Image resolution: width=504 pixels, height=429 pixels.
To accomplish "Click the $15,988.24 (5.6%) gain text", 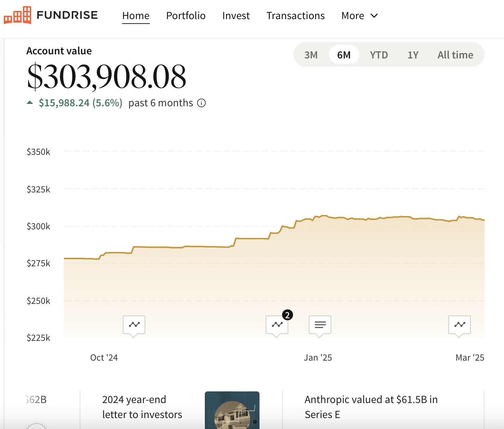I will click(81, 103).
